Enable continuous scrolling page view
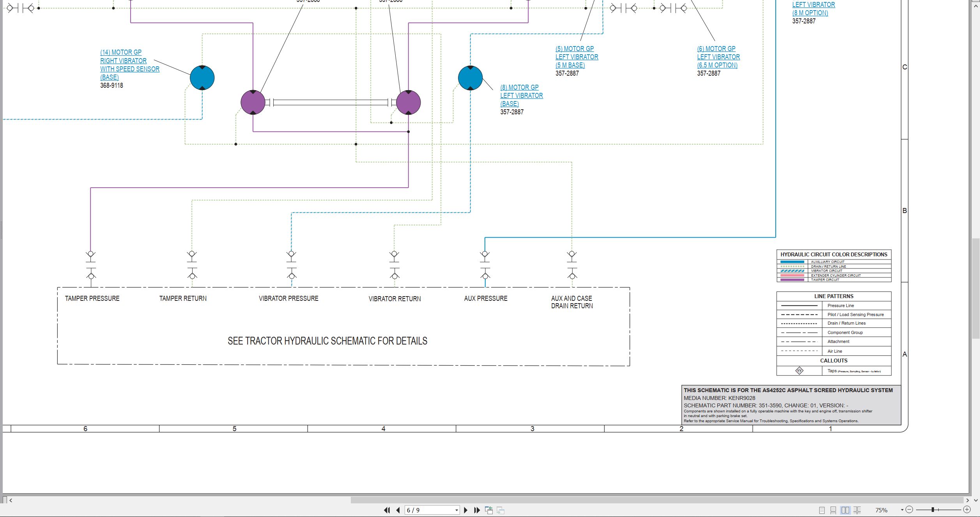 pos(833,510)
